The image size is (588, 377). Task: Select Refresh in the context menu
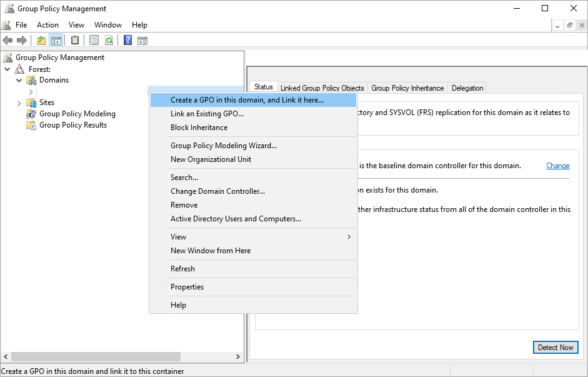[253, 269]
